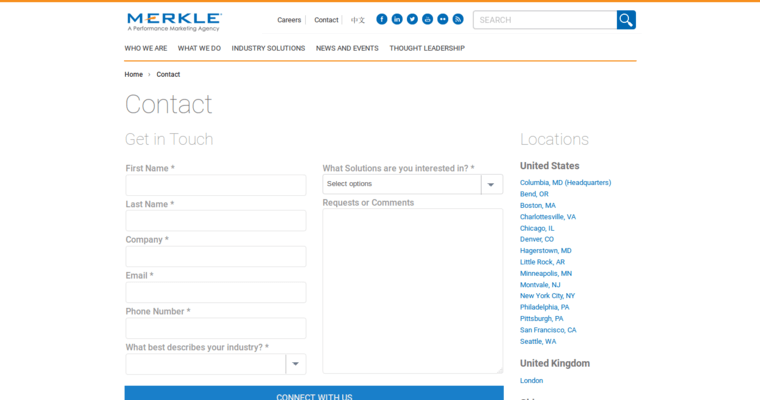760x400 pixels.
Task: Expand the industry description dropdown arrow
Action: (x=296, y=364)
